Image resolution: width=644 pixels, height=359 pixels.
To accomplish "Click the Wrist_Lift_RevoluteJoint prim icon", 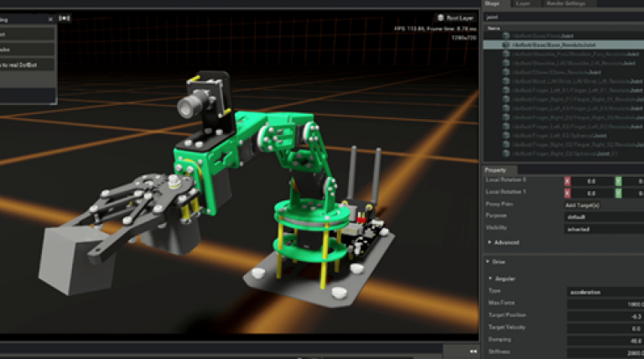I will (506, 81).
